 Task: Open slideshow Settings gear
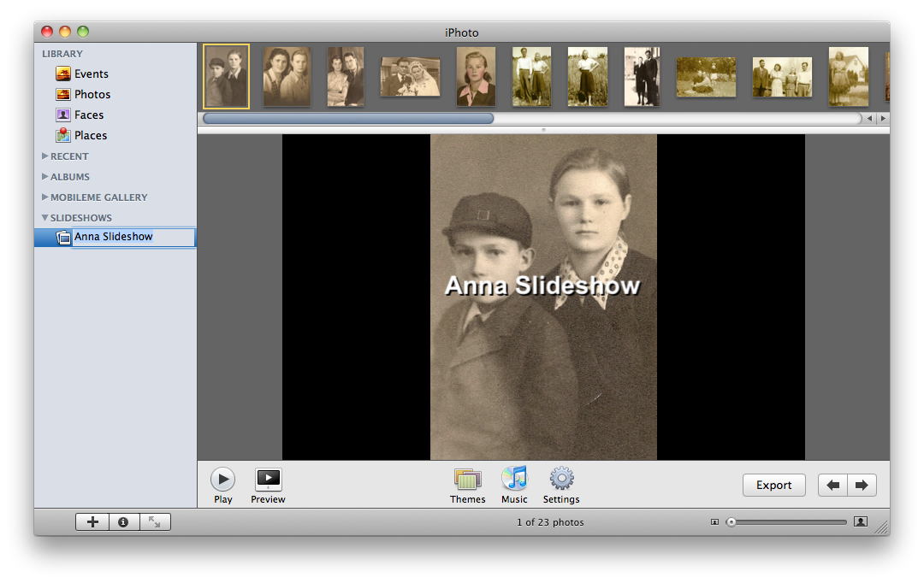[561, 480]
